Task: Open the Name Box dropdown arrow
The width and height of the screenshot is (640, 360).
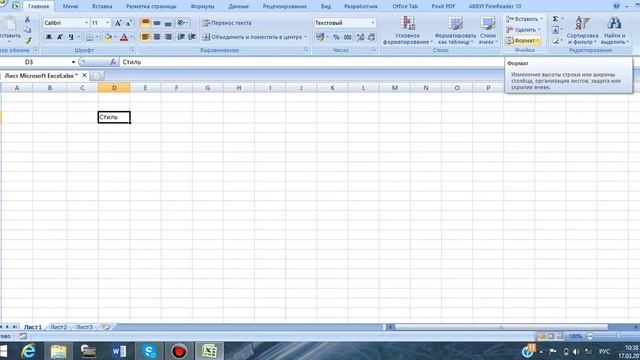Action: (x=73, y=62)
